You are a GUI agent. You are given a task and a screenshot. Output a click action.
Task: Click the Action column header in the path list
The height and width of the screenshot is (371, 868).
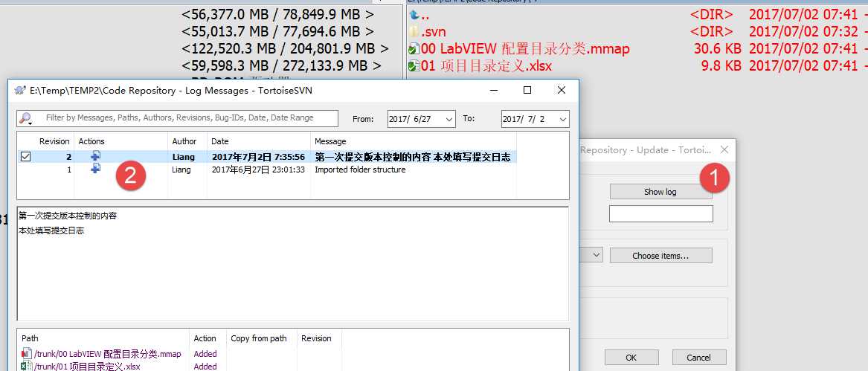(x=205, y=338)
